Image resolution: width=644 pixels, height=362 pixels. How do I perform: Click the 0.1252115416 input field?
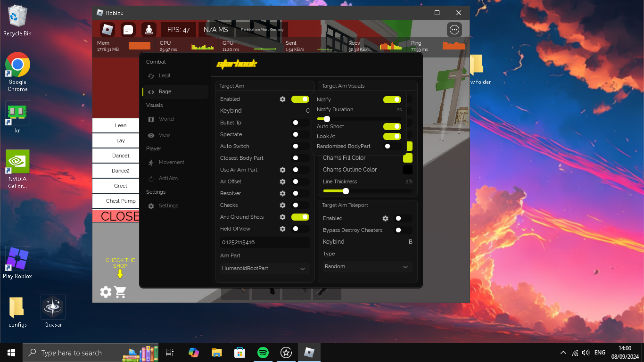(x=264, y=242)
